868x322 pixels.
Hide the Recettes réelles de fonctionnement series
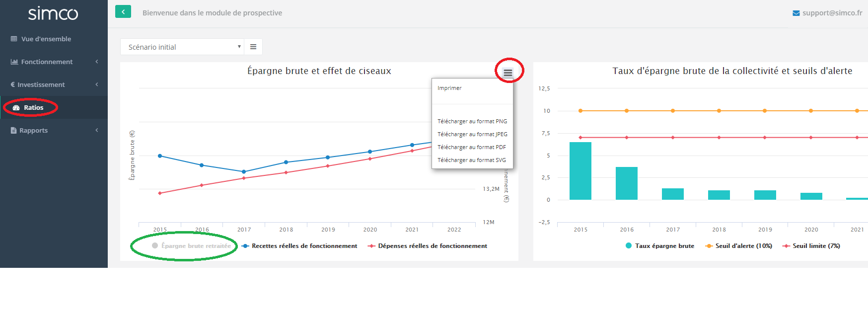(x=304, y=246)
